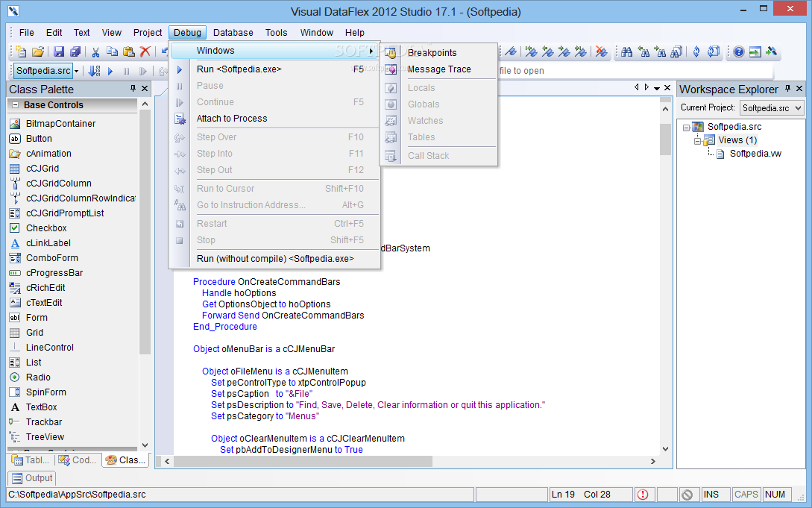The height and width of the screenshot is (508, 812).
Task: Click the Save floppy disk icon
Action: 59,51
